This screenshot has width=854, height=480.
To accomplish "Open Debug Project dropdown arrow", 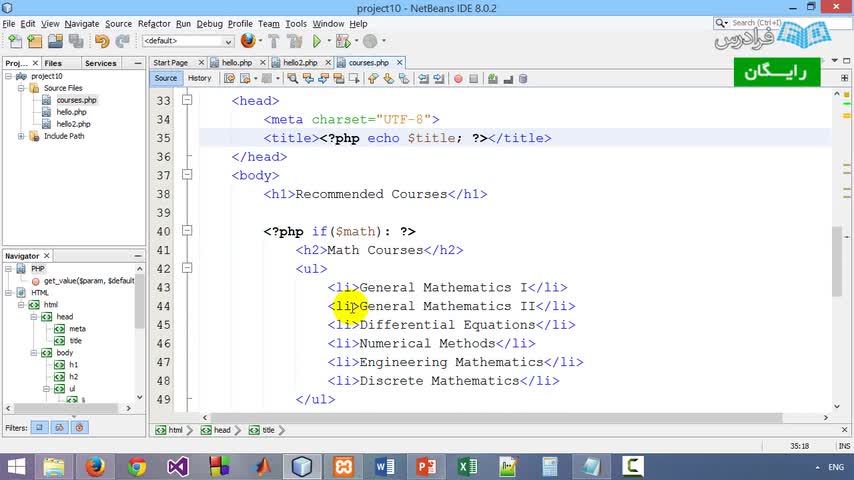I will pos(356,41).
